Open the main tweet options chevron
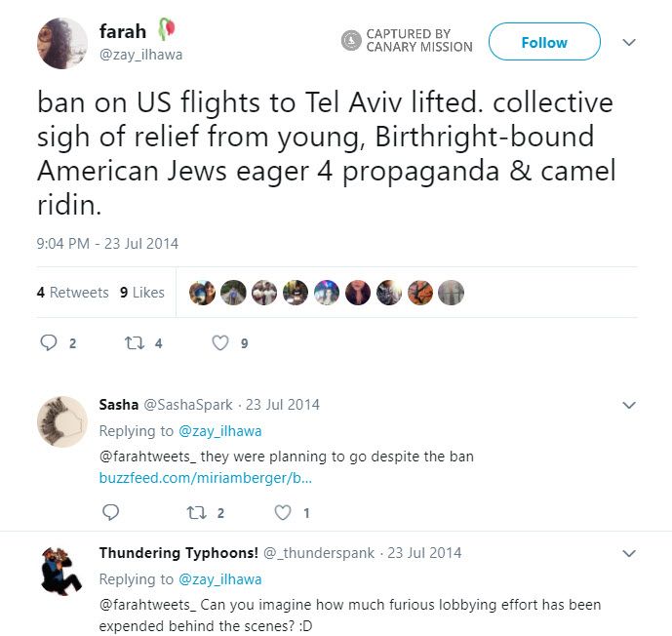Screen dimensions: 672x636 629,43
